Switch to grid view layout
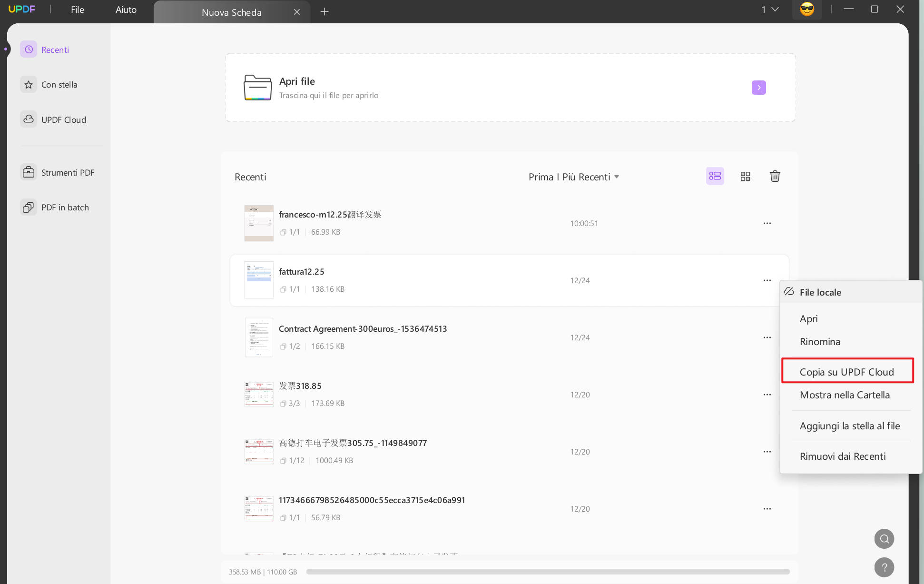Screen dimensions: 924x584 click(x=745, y=177)
